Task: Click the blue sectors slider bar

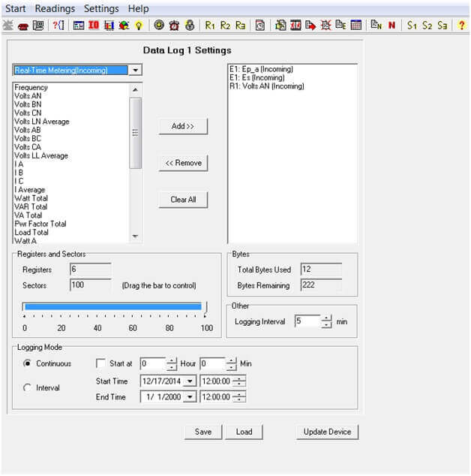Action: pos(112,306)
